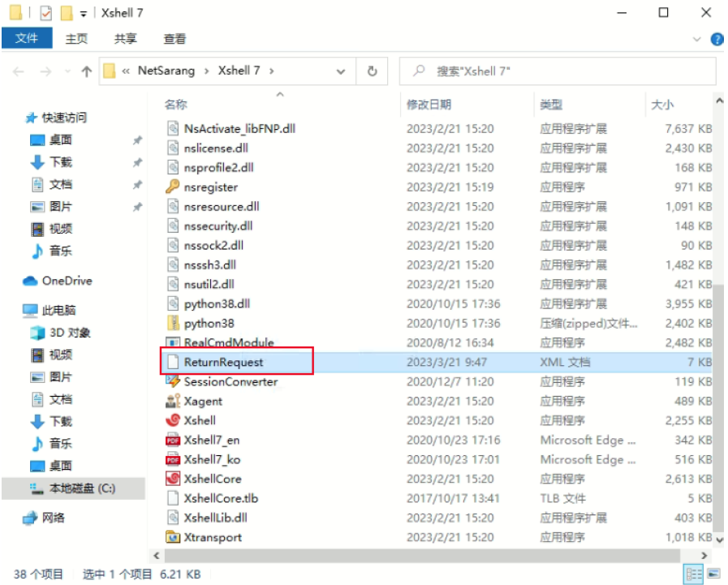Select the Xagent file icon

pos(172,401)
